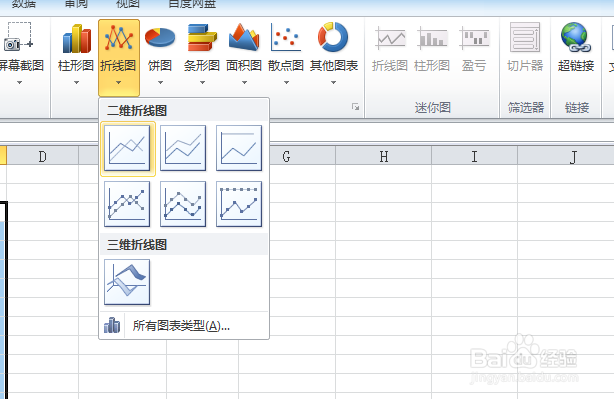Expand the Pie chart (饼图) dropdown arrow
The height and width of the screenshot is (399, 614).
click(160, 83)
